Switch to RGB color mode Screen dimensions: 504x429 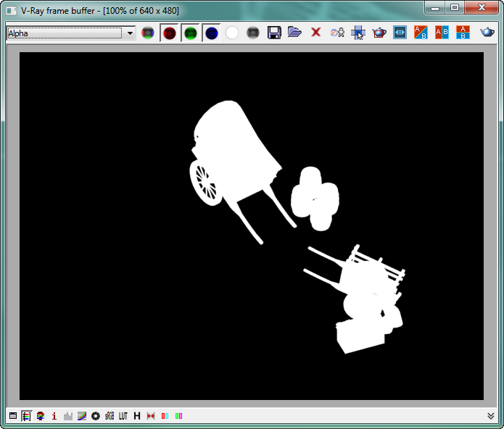[148, 33]
